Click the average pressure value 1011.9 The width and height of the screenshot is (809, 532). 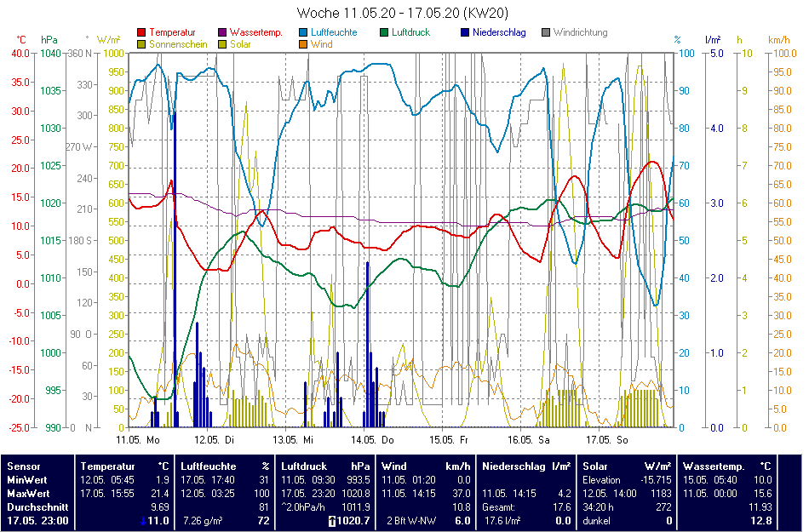pos(356,507)
